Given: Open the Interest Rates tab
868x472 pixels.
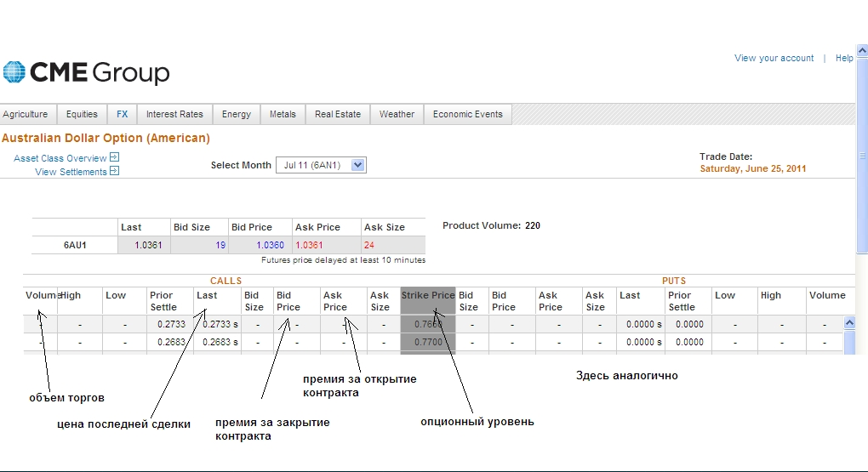Looking at the screenshot, I should [175, 114].
